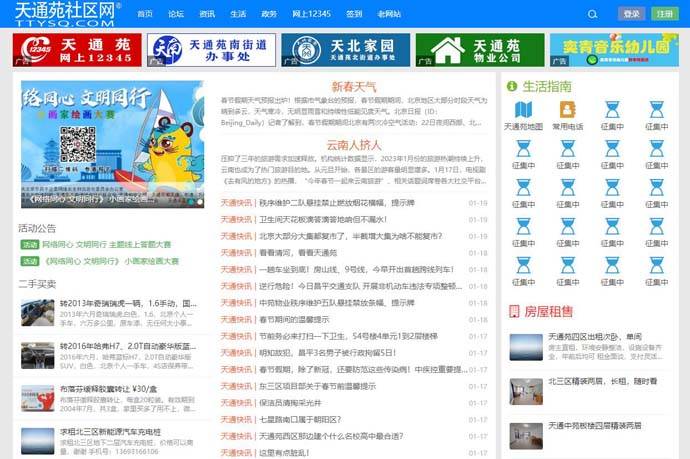Select 生活 in the top navigation
690x459 pixels.
tap(238, 14)
